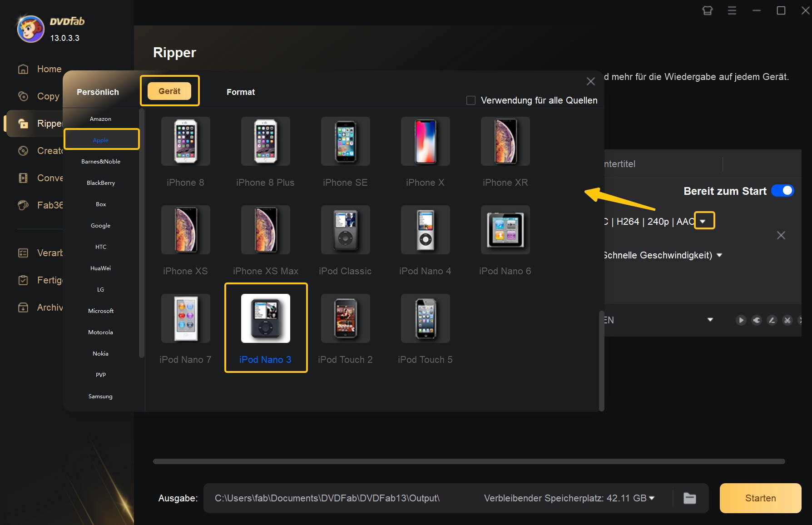
Task: Switch to the Format tab
Action: click(241, 92)
